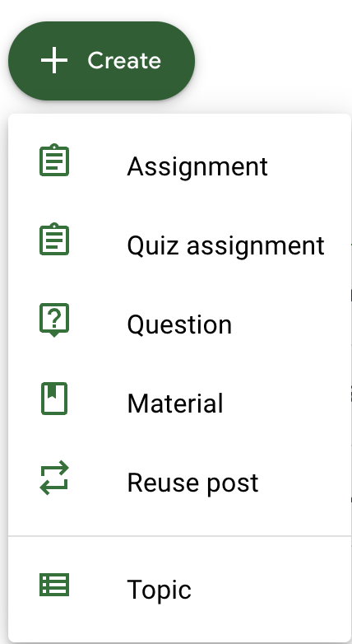Click the 'Reuse post' text label
The image size is (352, 644).
192,483
